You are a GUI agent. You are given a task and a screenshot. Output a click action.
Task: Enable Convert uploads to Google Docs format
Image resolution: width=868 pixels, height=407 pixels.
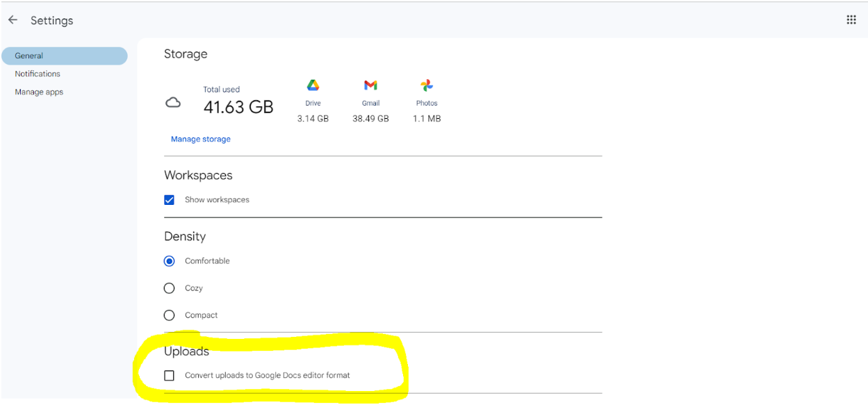(x=169, y=376)
